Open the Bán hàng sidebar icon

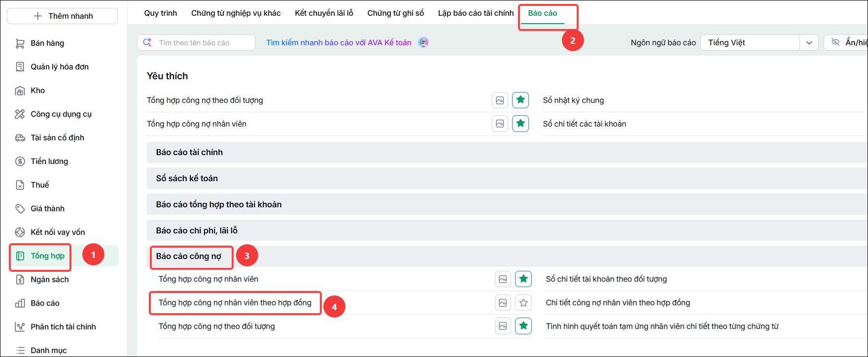point(20,43)
